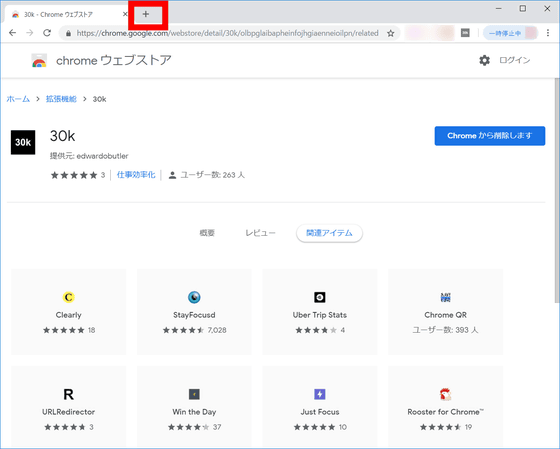Minimize the Chrome window

499,9
